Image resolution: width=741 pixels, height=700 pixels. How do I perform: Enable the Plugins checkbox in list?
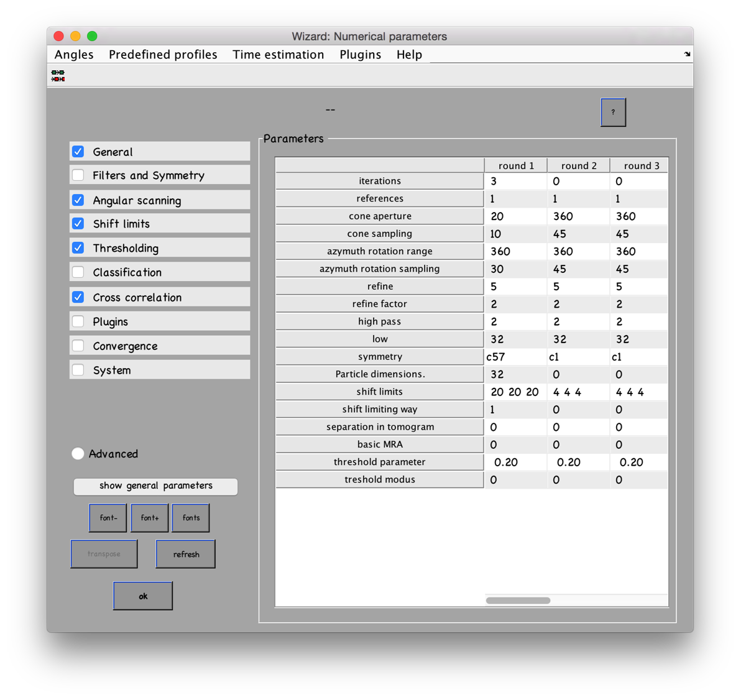click(x=78, y=321)
